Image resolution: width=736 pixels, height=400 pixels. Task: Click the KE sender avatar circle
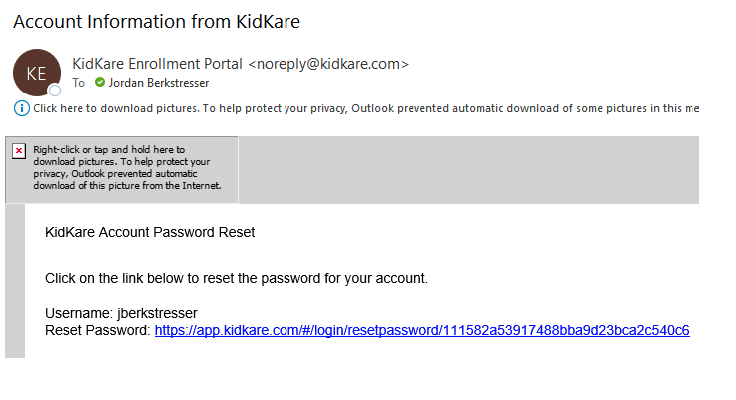pyautogui.click(x=37, y=73)
